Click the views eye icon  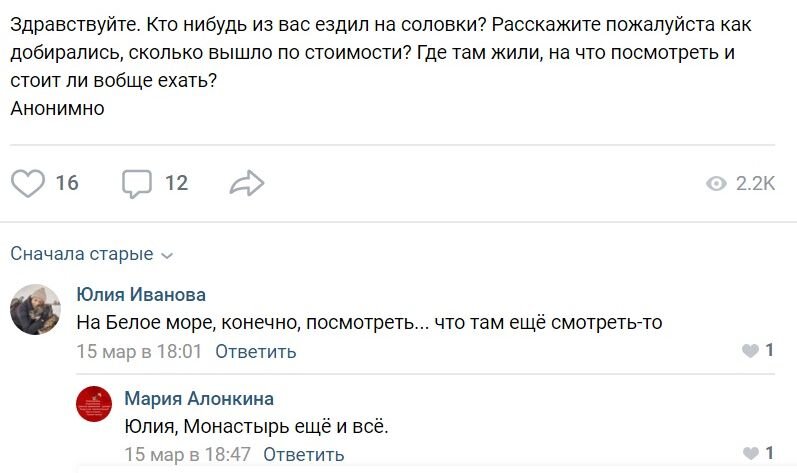click(716, 183)
